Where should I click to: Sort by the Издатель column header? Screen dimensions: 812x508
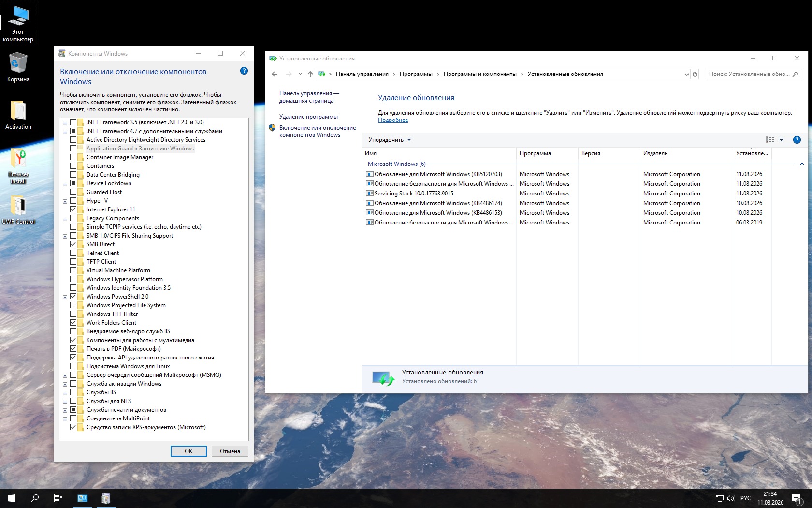pos(686,153)
